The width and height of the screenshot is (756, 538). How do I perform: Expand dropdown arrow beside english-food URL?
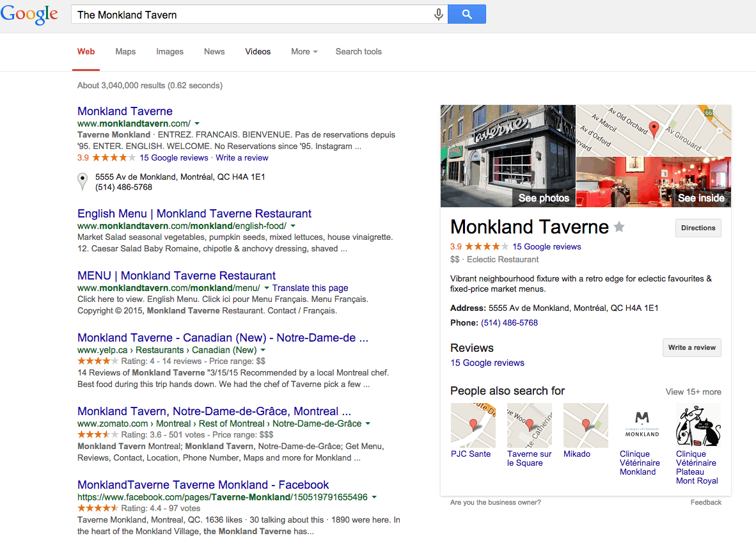[293, 226]
